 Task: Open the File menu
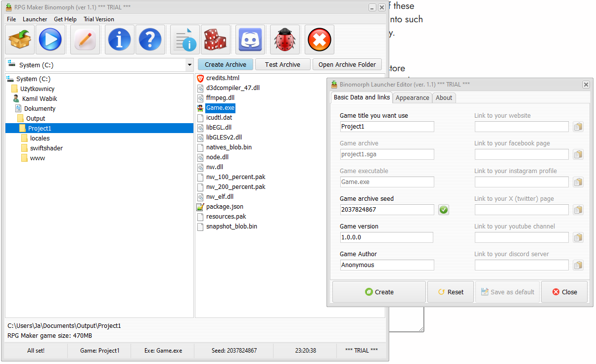tap(11, 19)
